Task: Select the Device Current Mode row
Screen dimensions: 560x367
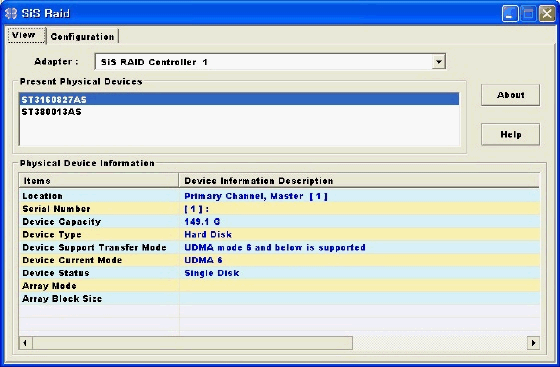Action: click(279, 260)
